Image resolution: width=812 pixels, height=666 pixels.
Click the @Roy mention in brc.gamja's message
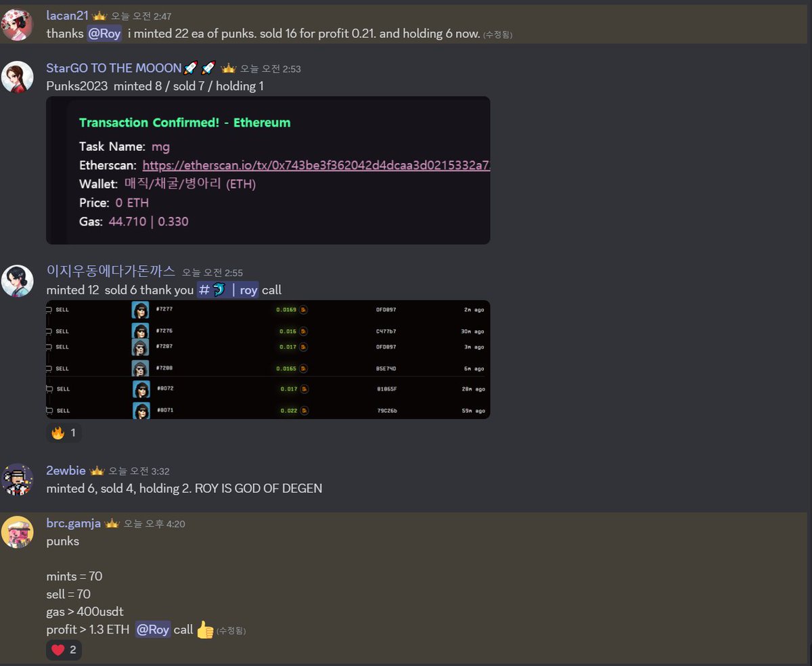pyautogui.click(x=152, y=629)
